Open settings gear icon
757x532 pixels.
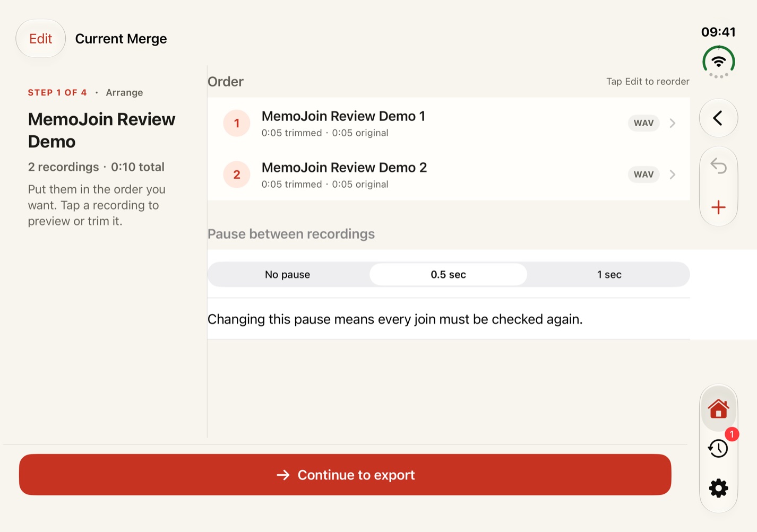[x=718, y=488]
